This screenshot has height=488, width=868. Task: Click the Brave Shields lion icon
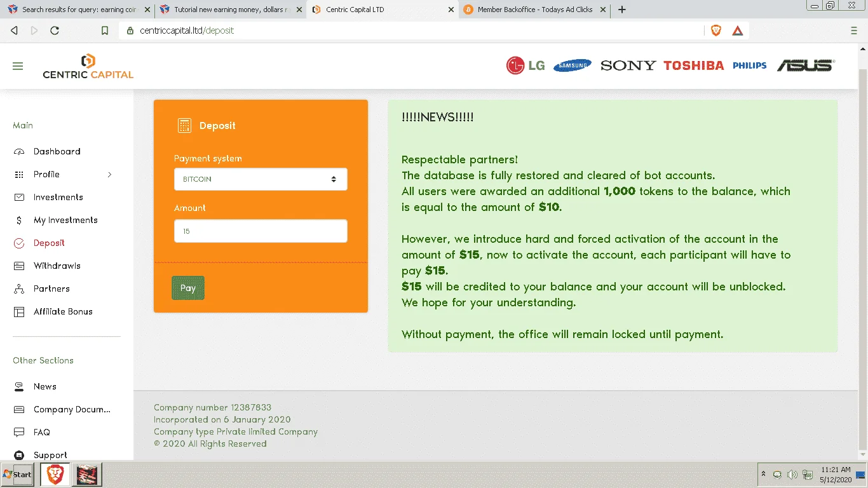[x=716, y=30]
